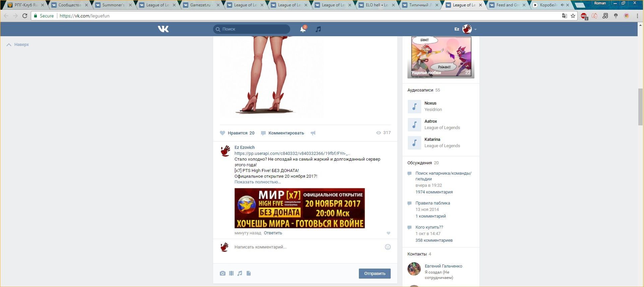
Task: Play the Katarina audio note icon
Action: (x=414, y=143)
